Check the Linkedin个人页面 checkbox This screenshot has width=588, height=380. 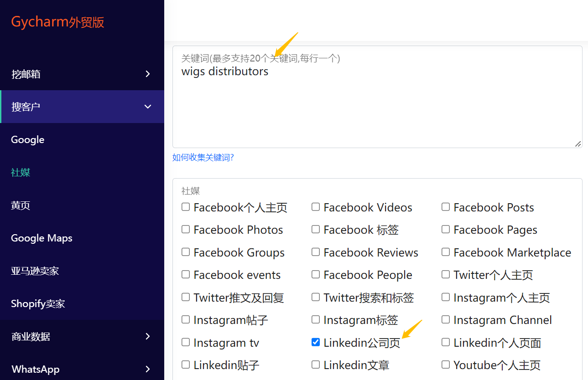pyautogui.click(x=446, y=342)
